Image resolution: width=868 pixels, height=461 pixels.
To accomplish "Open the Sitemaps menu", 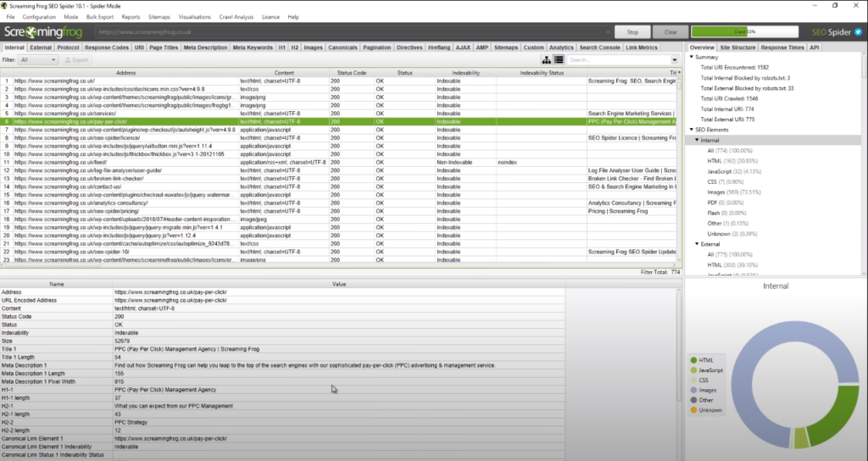I will coord(159,17).
